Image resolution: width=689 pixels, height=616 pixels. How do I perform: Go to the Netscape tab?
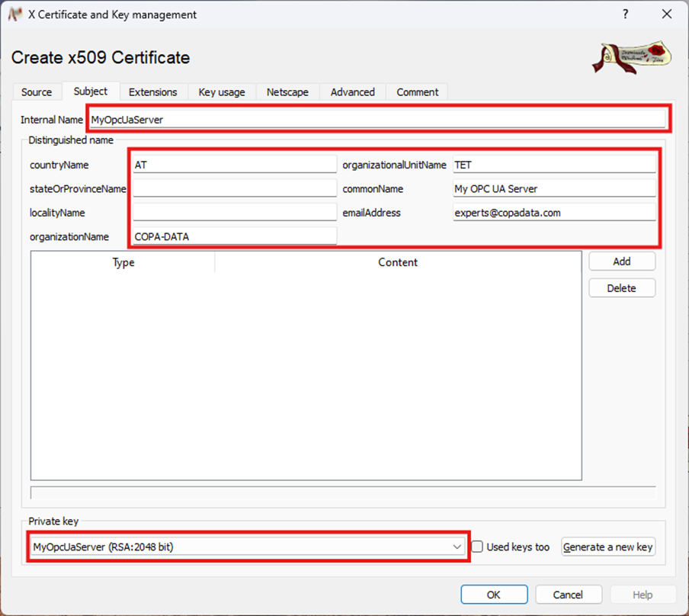tap(287, 92)
